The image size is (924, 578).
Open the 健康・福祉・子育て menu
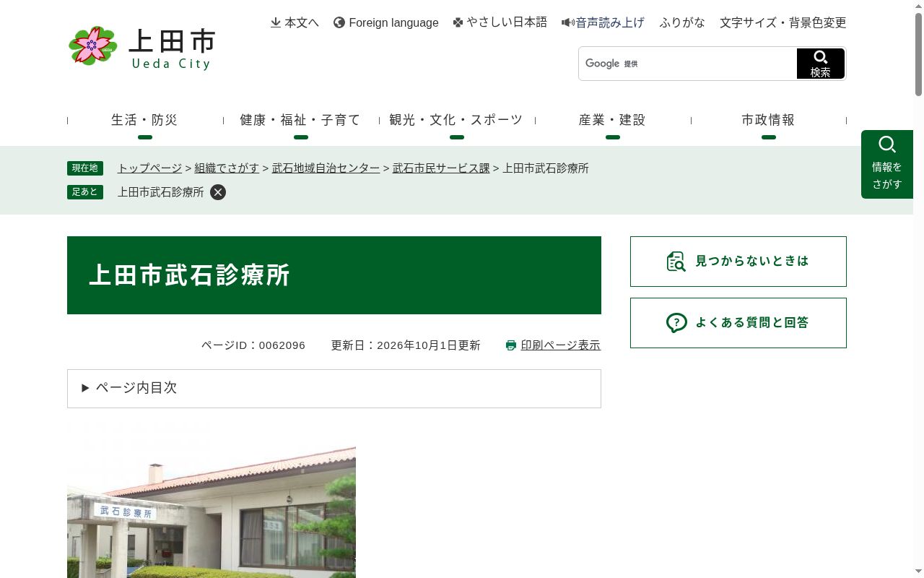(300, 121)
